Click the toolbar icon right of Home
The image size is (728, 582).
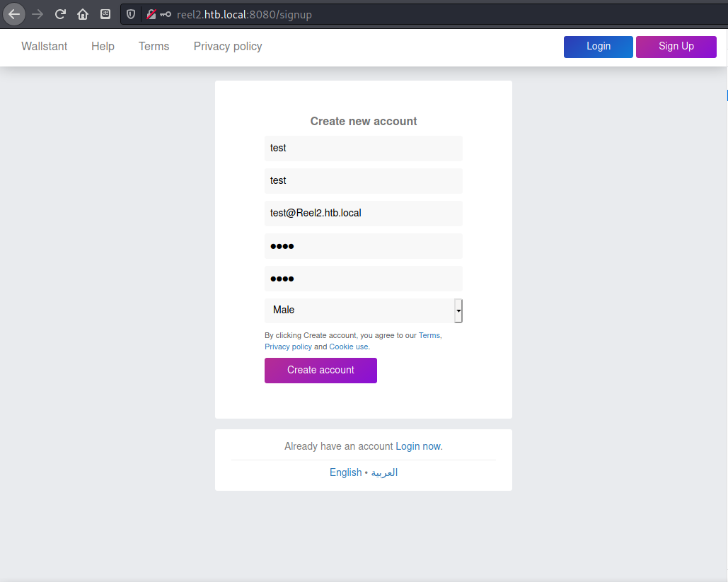(x=105, y=14)
